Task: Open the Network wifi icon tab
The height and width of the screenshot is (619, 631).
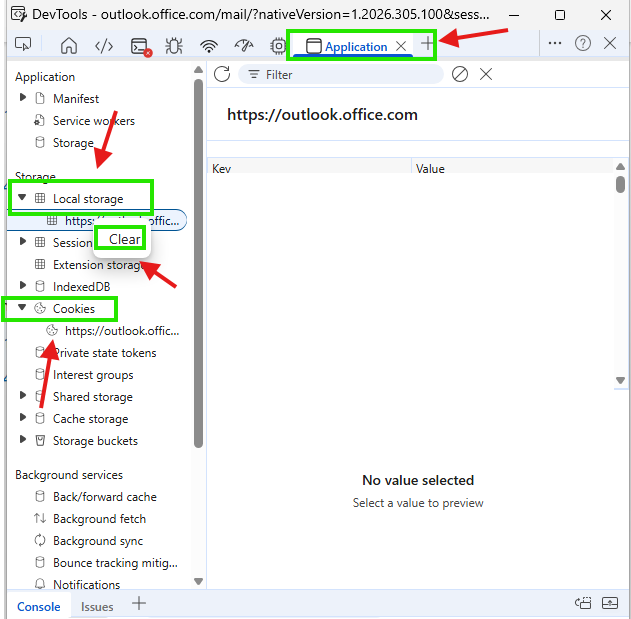Action: pyautogui.click(x=209, y=46)
